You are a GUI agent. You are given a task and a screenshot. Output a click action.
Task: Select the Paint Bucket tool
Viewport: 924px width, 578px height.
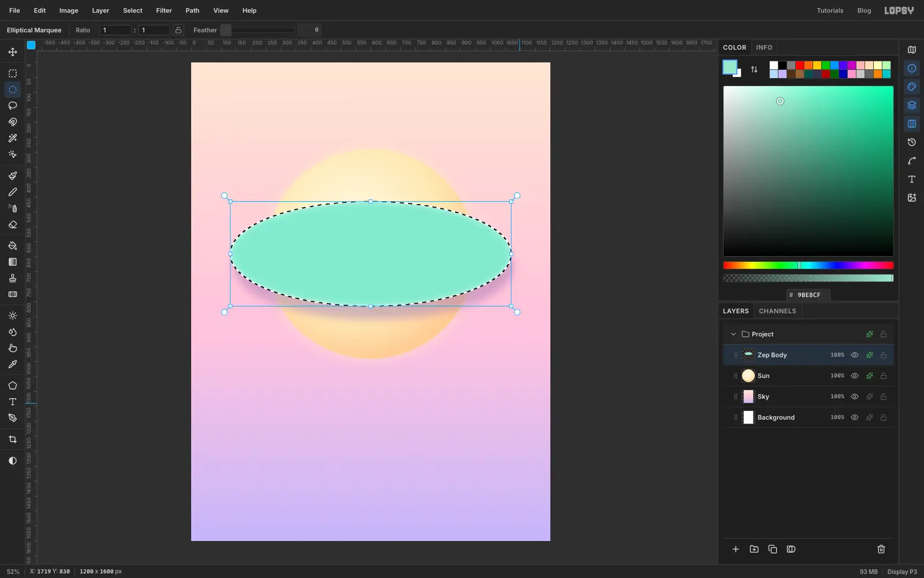13,246
